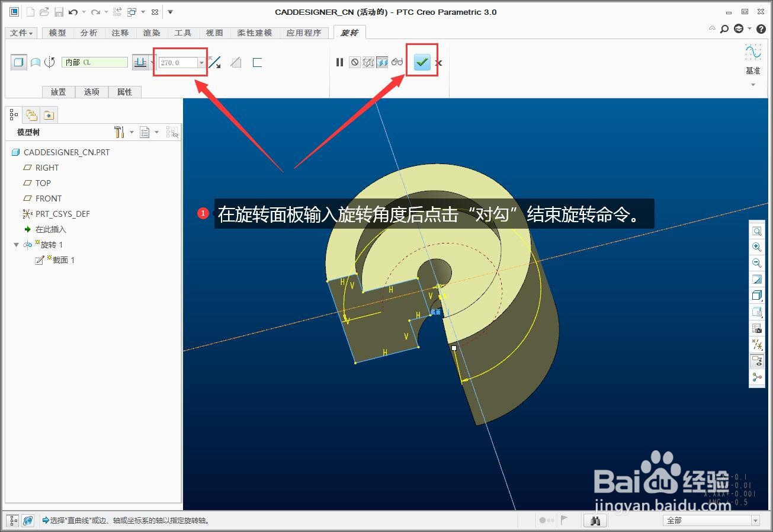Switch to the 应用程序 ribbon tab
Screen dimensions: 773x532
304,33
